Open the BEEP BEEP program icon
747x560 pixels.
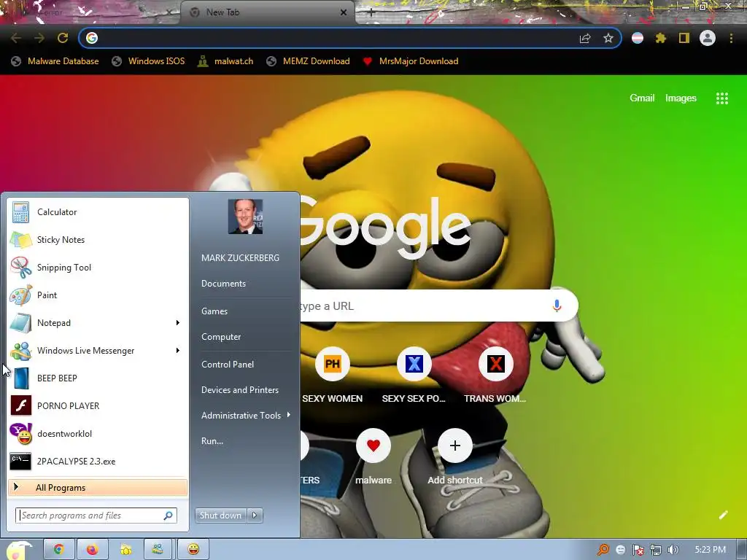(x=20, y=378)
